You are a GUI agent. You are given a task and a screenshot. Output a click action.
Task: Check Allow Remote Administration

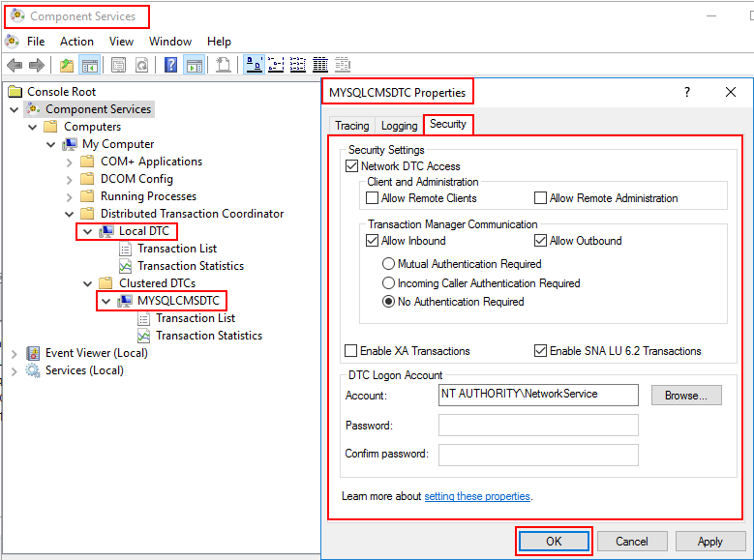(x=540, y=198)
